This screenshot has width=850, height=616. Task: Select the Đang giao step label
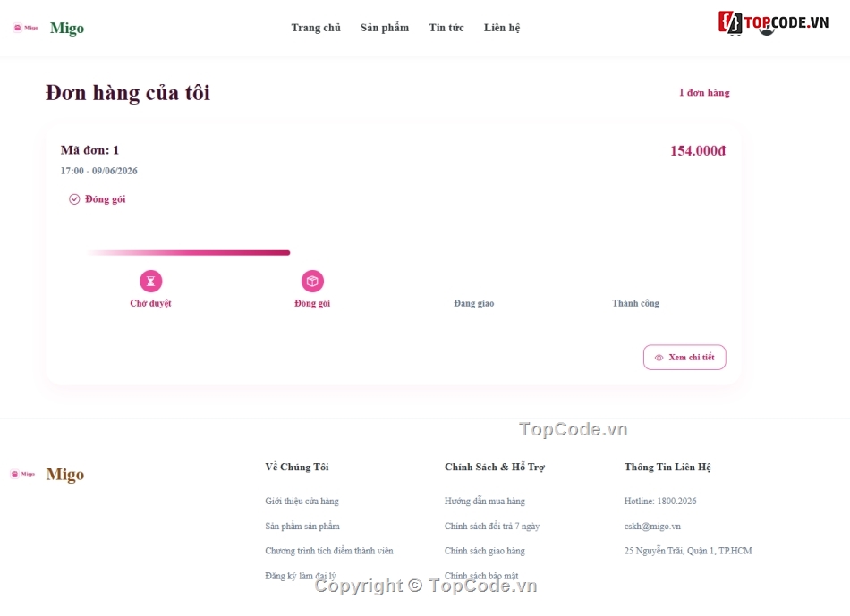click(474, 303)
